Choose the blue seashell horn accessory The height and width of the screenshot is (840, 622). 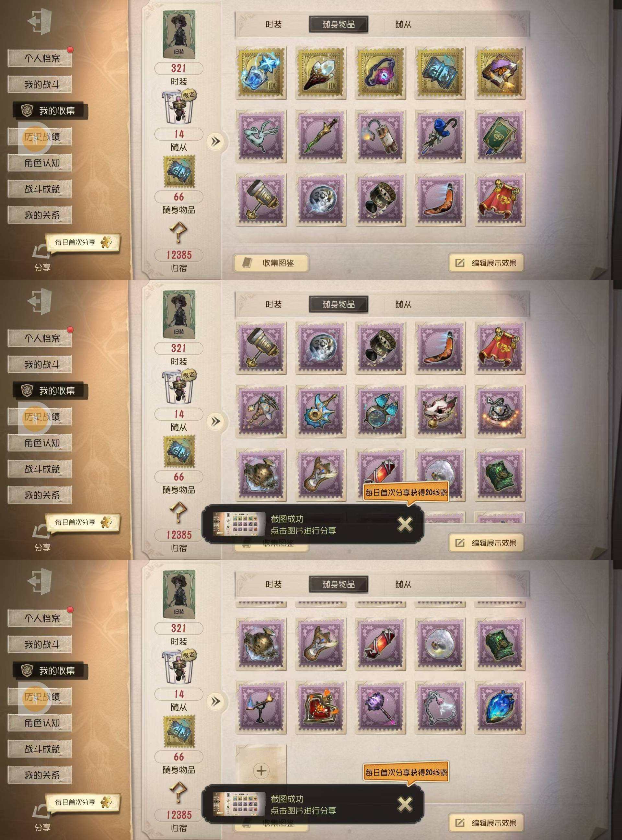[x=320, y=411]
